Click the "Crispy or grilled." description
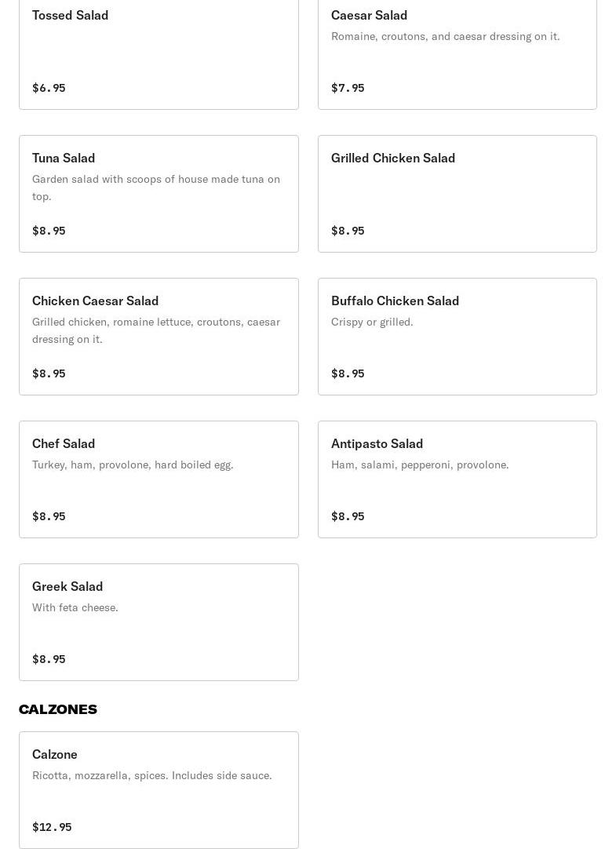Viewport: 616px width, 849px height. (372, 322)
